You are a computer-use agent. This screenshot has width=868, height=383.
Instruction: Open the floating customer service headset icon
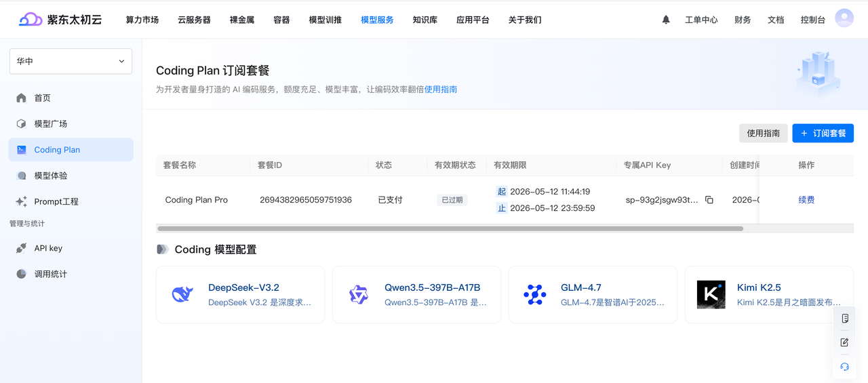coord(845,367)
